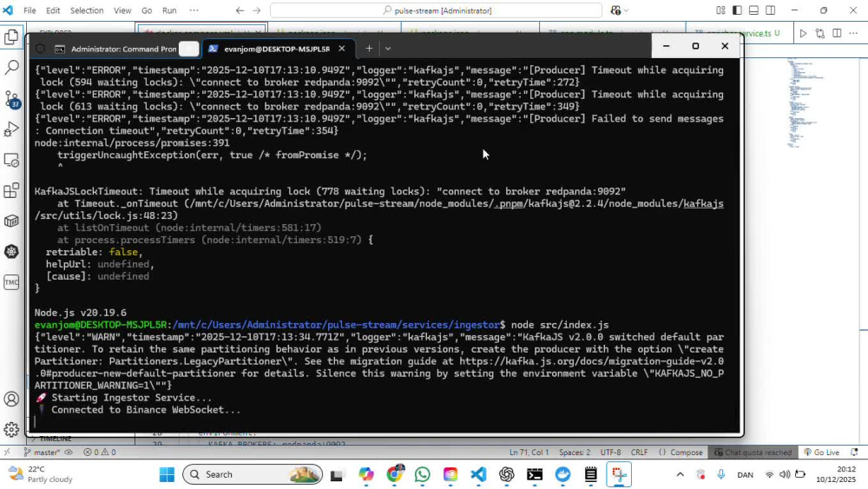This screenshot has width=868, height=489.
Task: Open the Windows Start menu
Action: [x=167, y=474]
